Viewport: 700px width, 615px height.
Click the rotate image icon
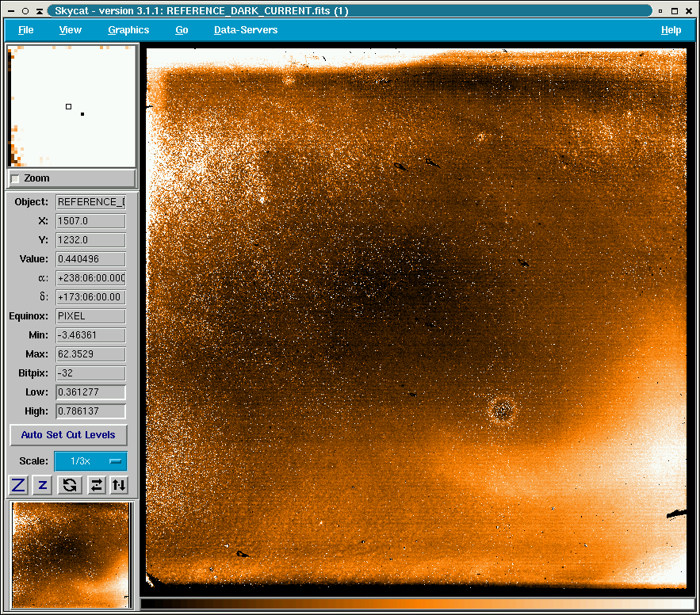click(x=70, y=485)
